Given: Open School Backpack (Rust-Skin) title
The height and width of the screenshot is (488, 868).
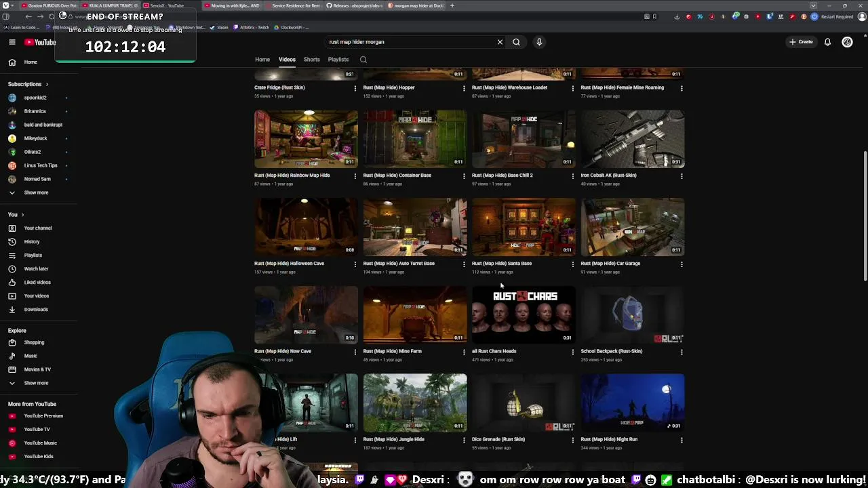Looking at the screenshot, I should (611, 351).
